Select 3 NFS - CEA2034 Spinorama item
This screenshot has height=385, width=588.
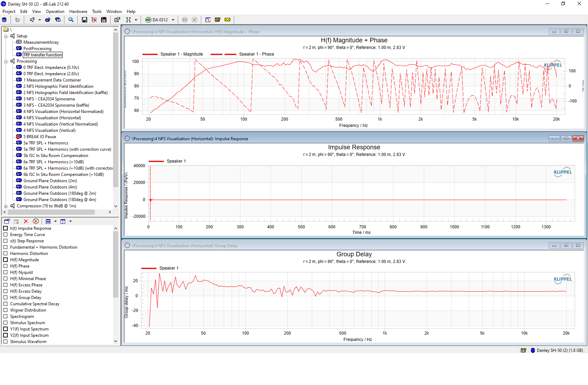tap(49, 99)
